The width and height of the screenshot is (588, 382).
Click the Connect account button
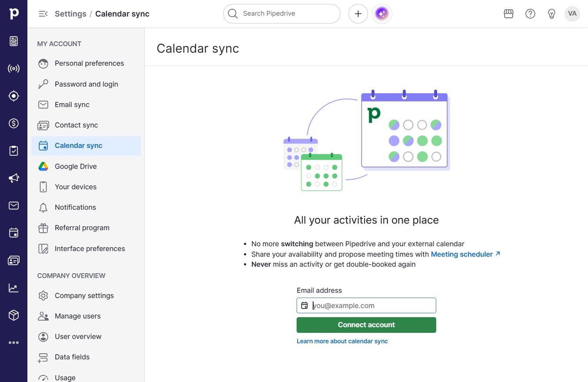366,325
